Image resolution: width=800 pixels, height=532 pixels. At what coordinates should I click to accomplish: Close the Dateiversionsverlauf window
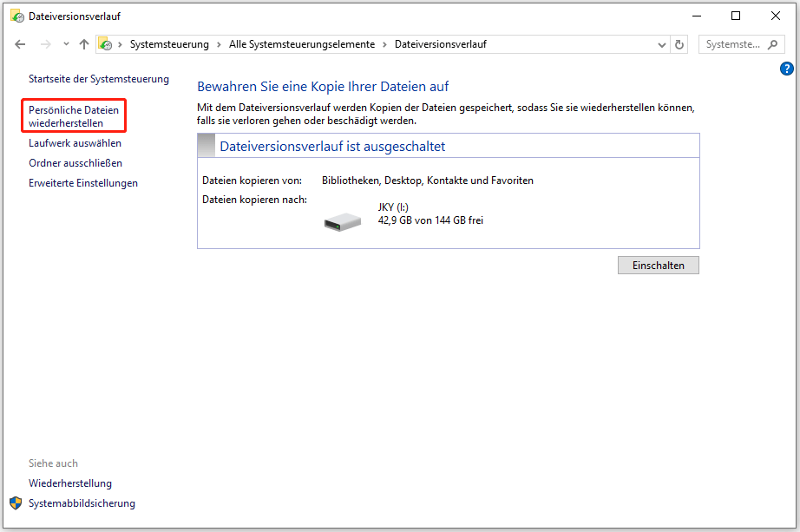pos(776,16)
